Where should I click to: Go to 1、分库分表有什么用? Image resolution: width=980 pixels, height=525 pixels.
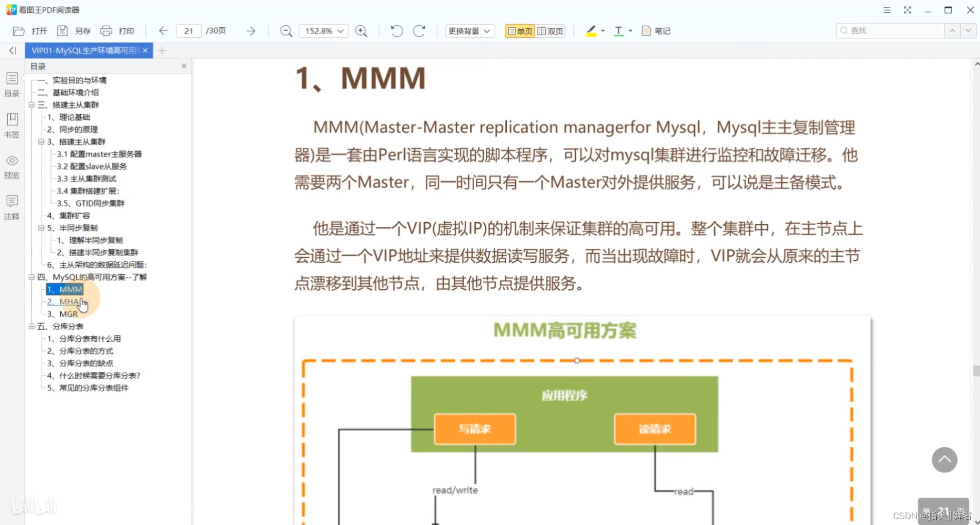click(x=84, y=339)
